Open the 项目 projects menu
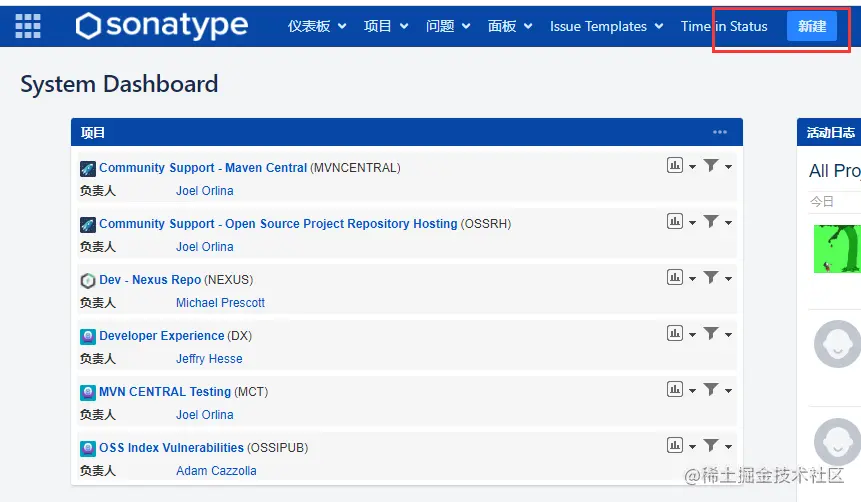The width and height of the screenshot is (861, 502). (386, 26)
